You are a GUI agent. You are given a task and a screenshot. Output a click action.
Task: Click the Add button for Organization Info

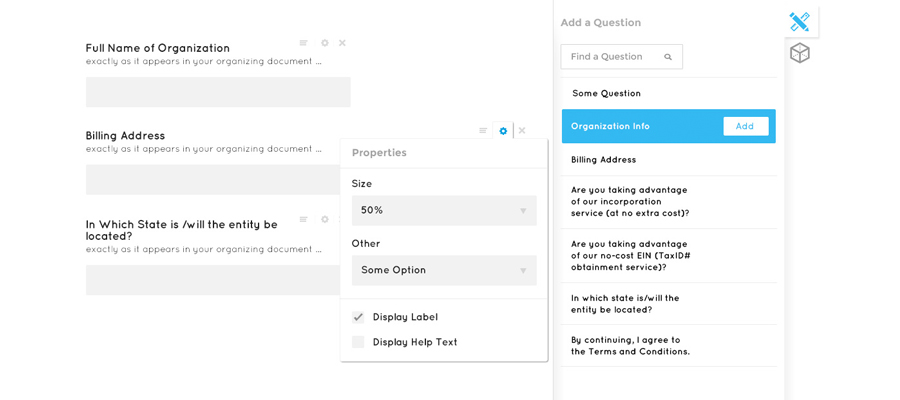pos(746,126)
